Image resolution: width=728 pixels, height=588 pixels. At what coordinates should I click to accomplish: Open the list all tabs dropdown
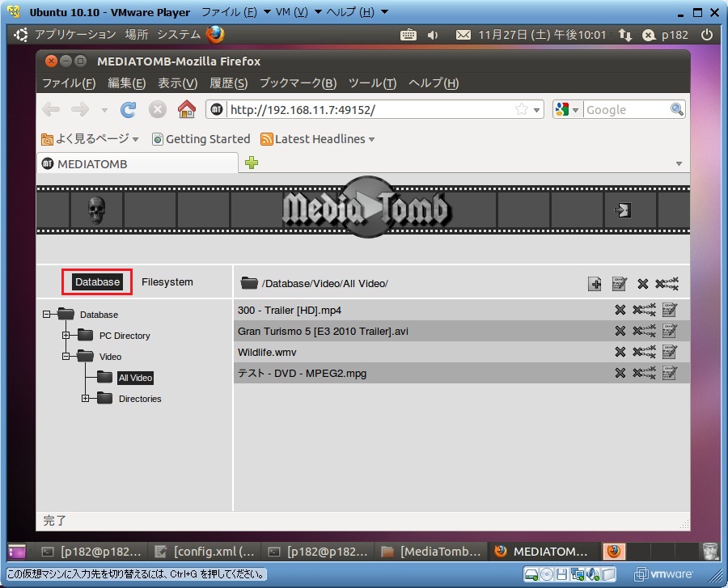coord(679,163)
